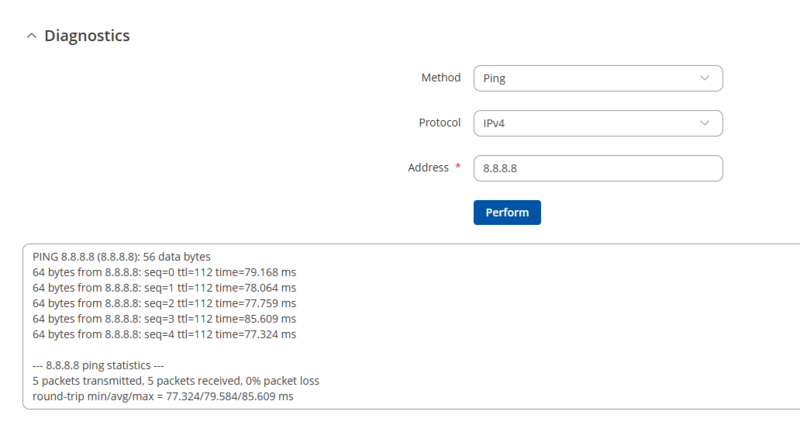
Task: Click the seq=0 ping result line
Action: (x=164, y=272)
